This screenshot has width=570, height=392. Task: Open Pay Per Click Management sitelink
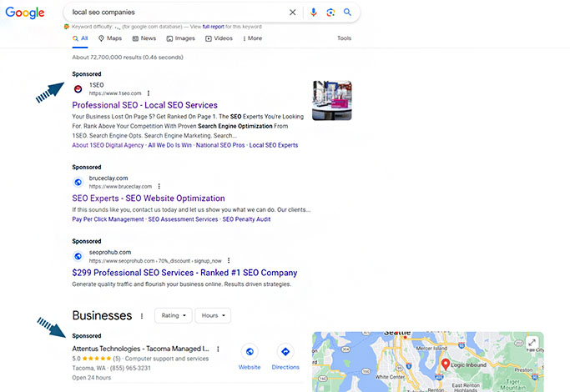coord(108,219)
